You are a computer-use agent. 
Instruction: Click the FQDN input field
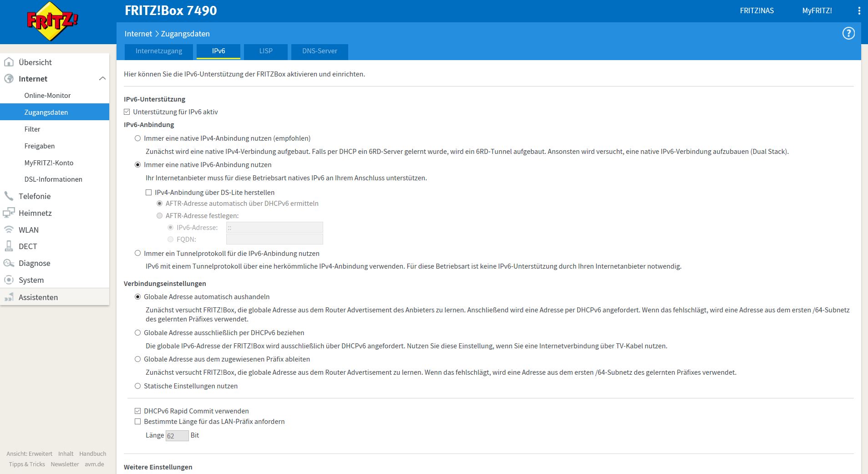tap(274, 239)
